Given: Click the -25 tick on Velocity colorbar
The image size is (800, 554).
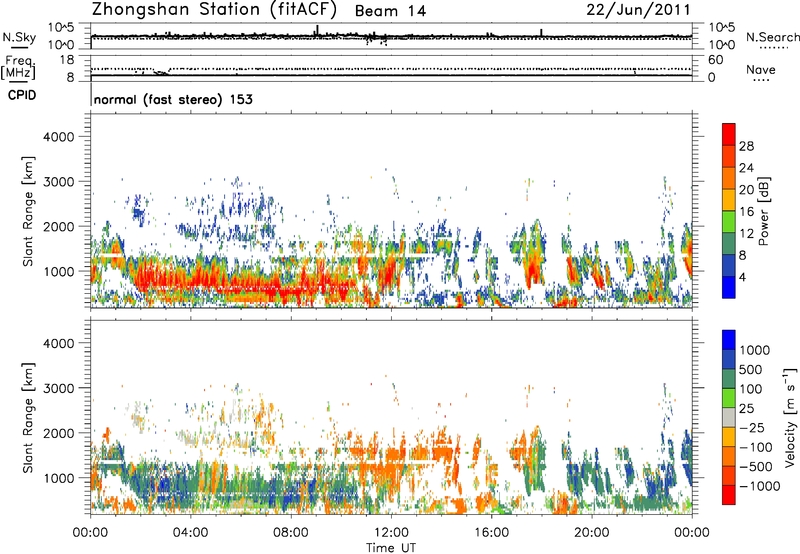Looking at the screenshot, I should coord(752,427).
